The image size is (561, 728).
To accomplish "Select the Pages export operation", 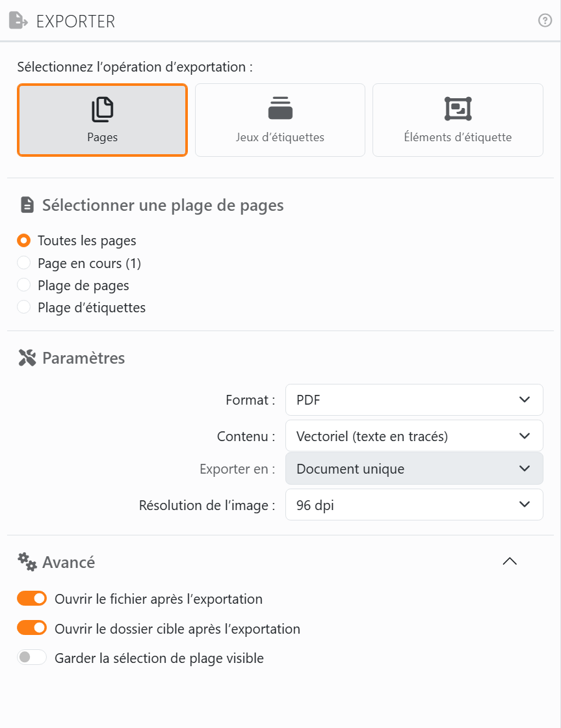I will (x=102, y=120).
